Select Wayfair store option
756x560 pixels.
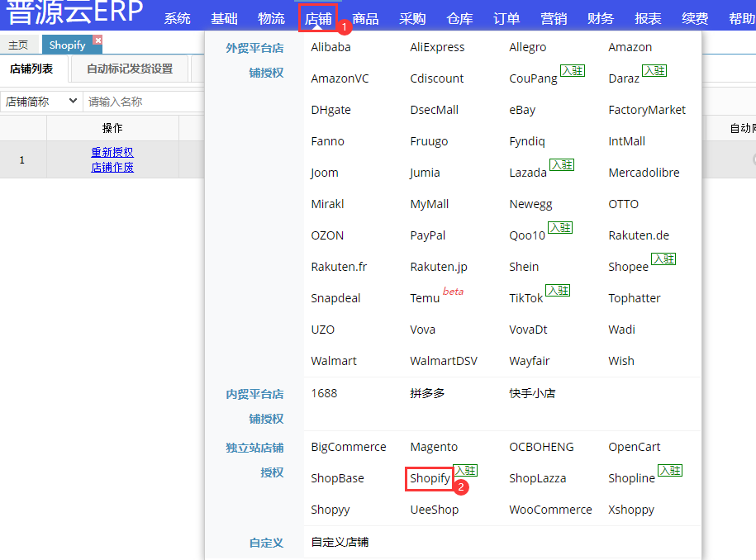pos(530,361)
